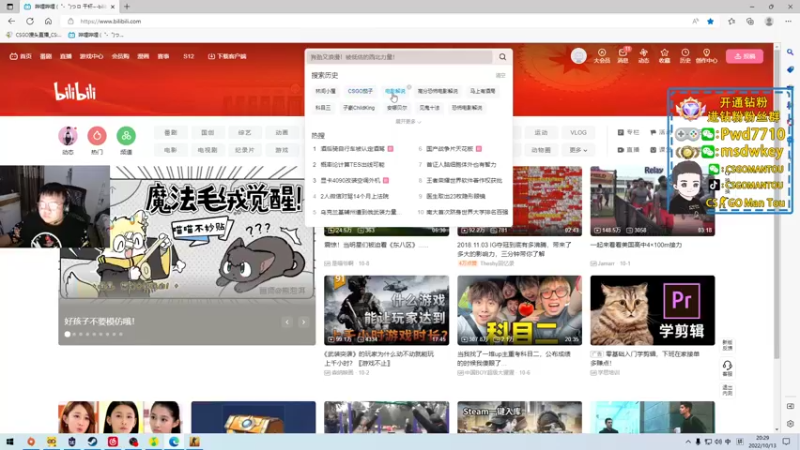Open the Steam icon in the taskbar
Screen dimensions: 800x450
click(x=92, y=442)
